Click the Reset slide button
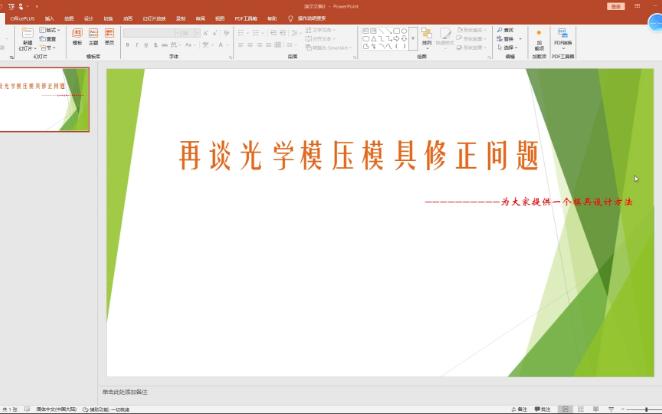The image size is (662, 414). pyautogui.click(x=48, y=39)
